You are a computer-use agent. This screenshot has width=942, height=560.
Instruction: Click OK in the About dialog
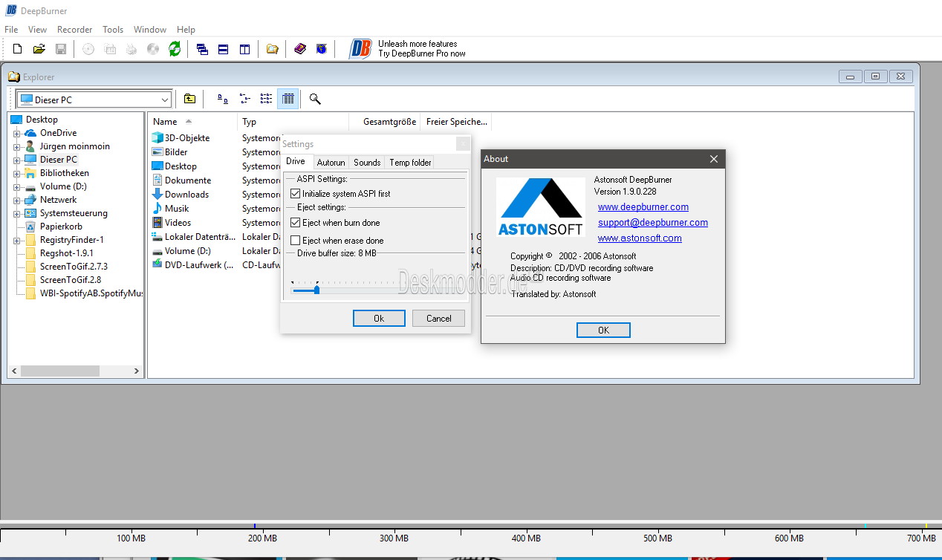point(603,330)
